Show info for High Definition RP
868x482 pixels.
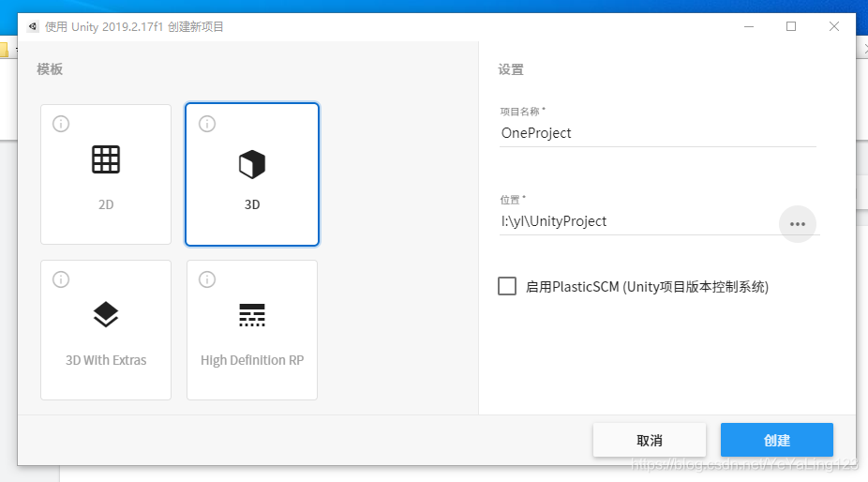point(207,279)
